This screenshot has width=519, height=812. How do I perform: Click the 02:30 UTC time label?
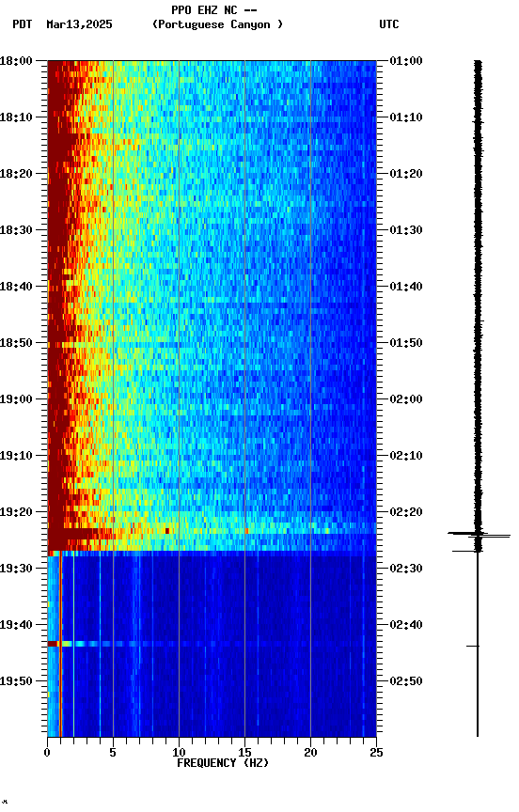pyautogui.click(x=406, y=569)
